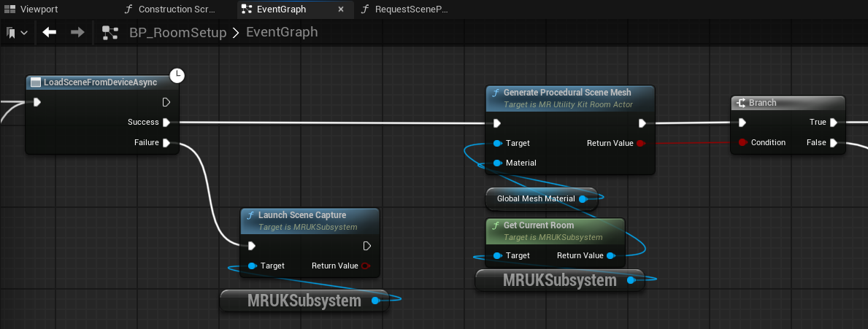Open the Construction Script tab
Screen dimensions: 868x329
coord(172,9)
